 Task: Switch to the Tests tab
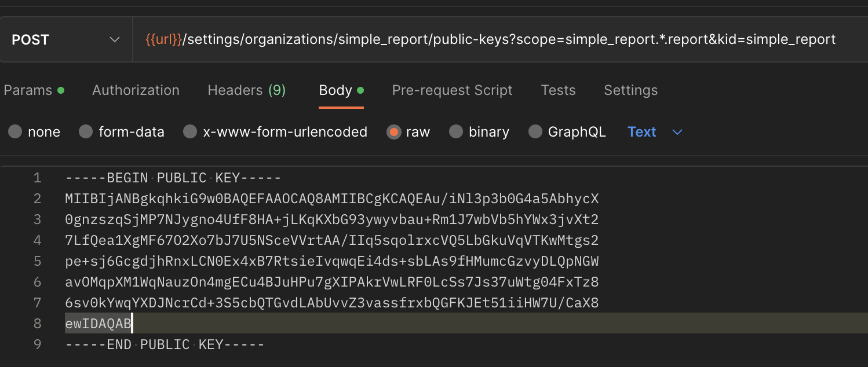557,90
